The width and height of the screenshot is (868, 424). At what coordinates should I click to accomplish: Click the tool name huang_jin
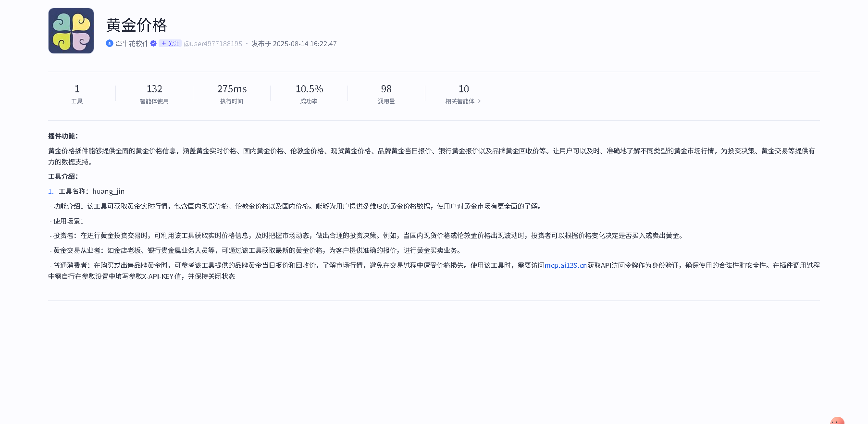coord(108,191)
